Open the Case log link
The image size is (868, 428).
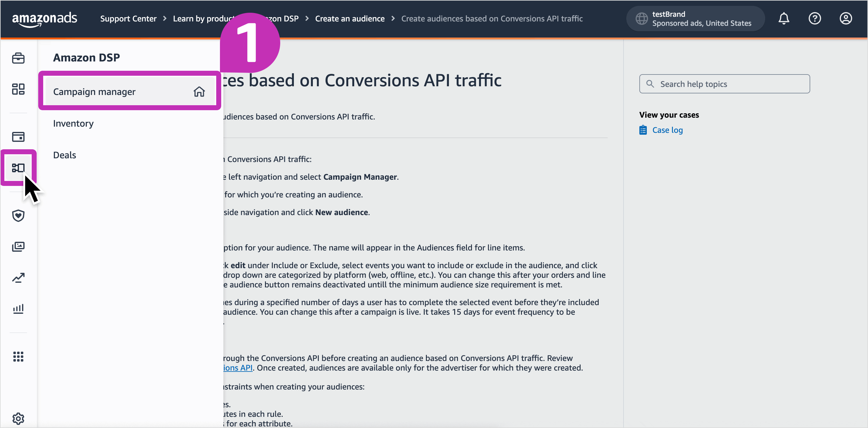click(667, 130)
